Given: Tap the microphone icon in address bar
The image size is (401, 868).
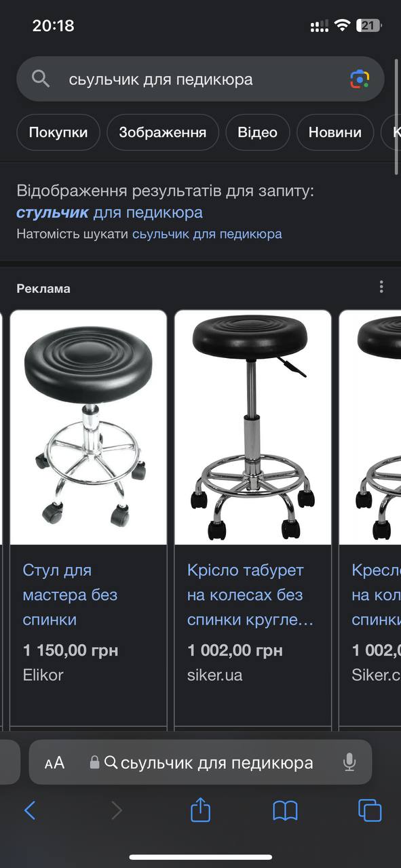Looking at the screenshot, I should [349, 762].
